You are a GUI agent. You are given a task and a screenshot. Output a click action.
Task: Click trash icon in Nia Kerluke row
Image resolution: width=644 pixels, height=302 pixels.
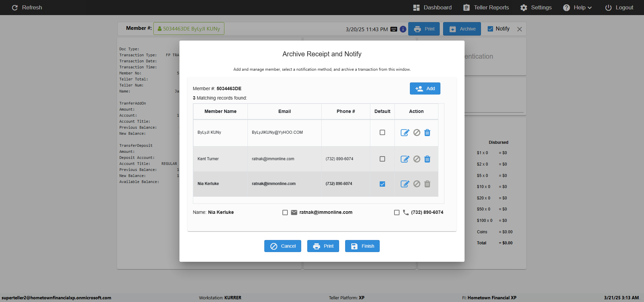(x=427, y=184)
